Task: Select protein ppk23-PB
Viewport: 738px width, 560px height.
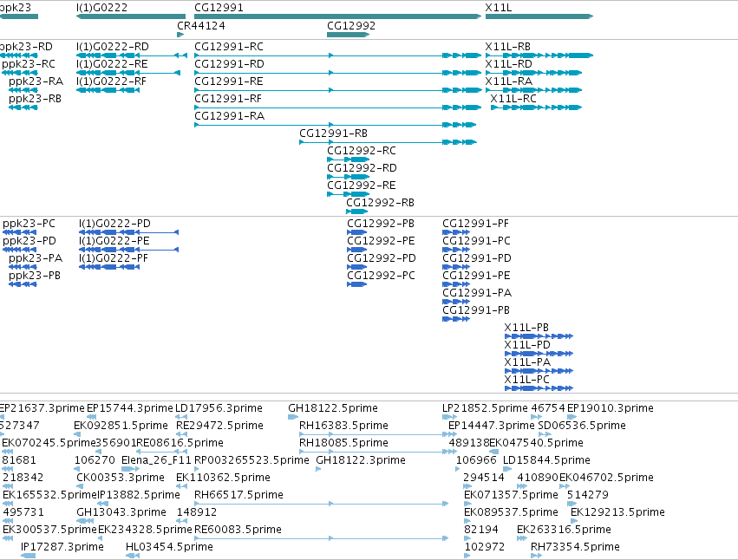Action: pos(23,284)
